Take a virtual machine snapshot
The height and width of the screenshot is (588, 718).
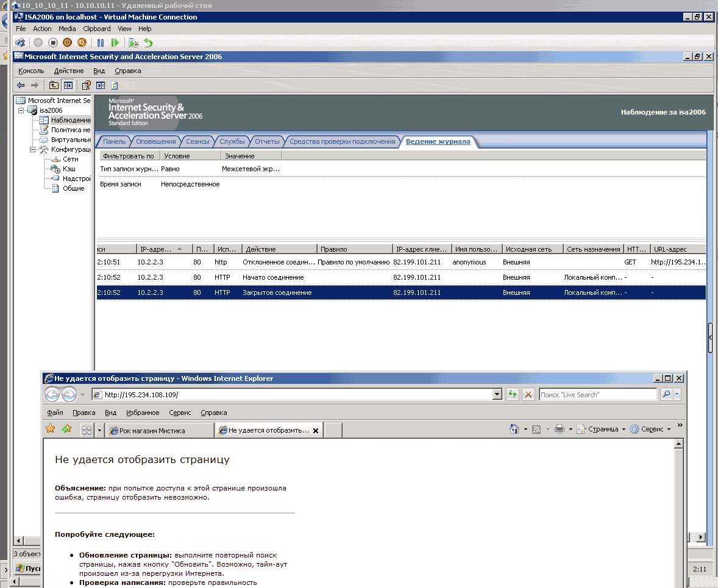click(x=133, y=43)
